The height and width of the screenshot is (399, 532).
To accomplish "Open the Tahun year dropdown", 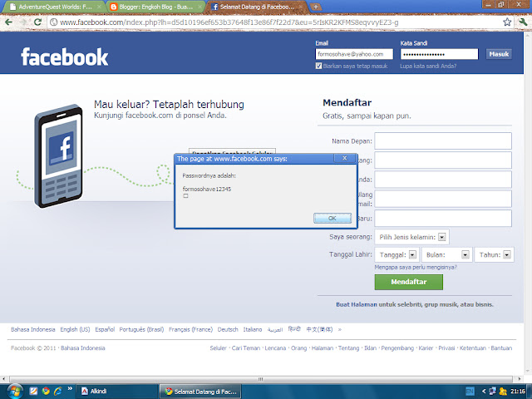I will coord(494,255).
